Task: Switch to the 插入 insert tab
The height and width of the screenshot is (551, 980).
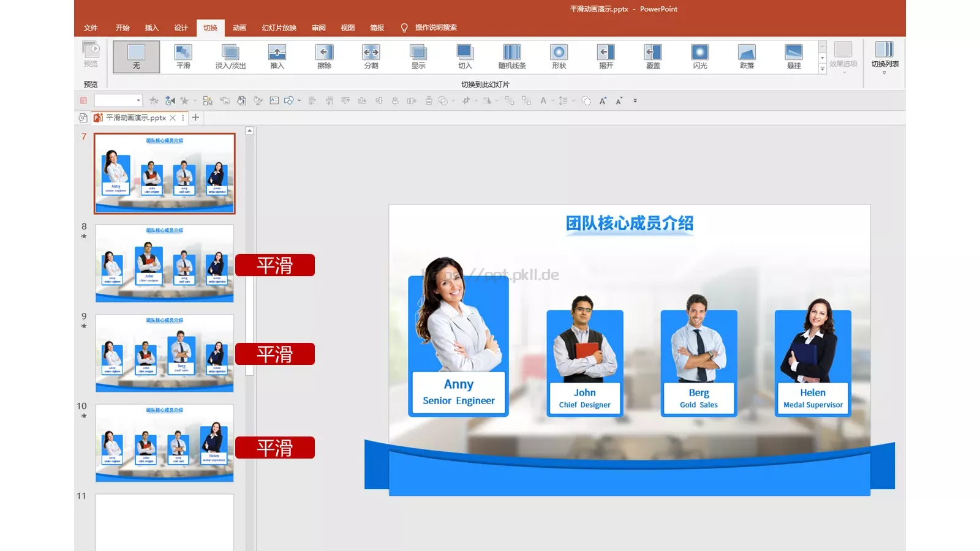Action: (x=152, y=28)
